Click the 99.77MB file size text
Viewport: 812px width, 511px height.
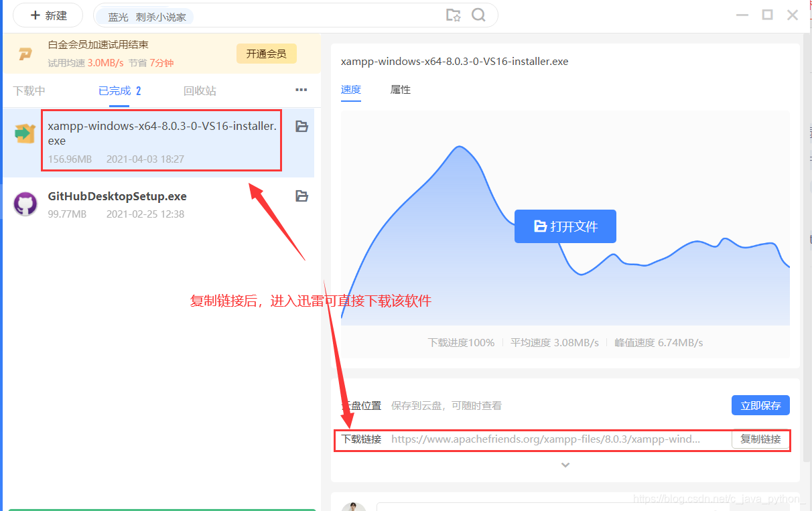[67, 214]
